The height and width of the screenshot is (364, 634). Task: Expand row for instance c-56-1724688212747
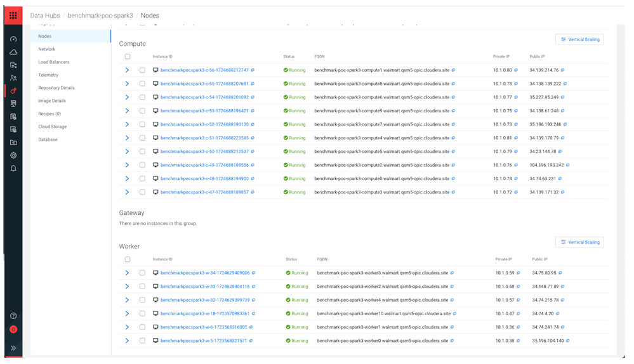[127, 70]
